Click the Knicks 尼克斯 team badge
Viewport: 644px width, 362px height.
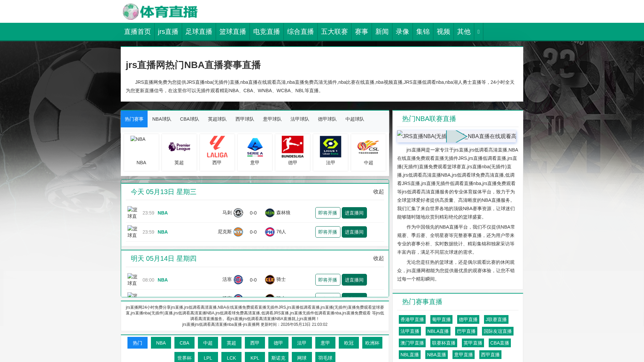[238, 232]
